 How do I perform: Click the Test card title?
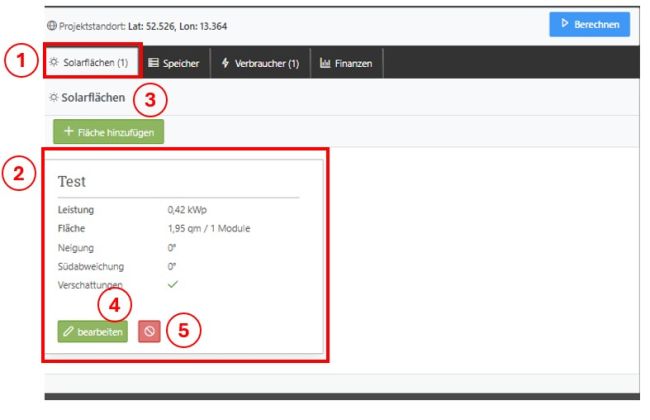point(72,181)
